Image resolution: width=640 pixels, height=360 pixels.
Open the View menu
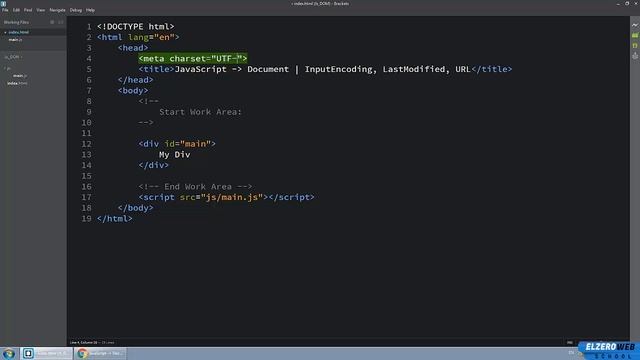coord(40,10)
